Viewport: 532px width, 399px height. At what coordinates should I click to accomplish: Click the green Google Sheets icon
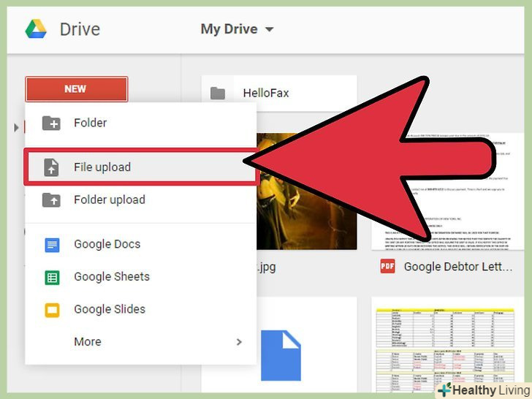tap(52, 278)
